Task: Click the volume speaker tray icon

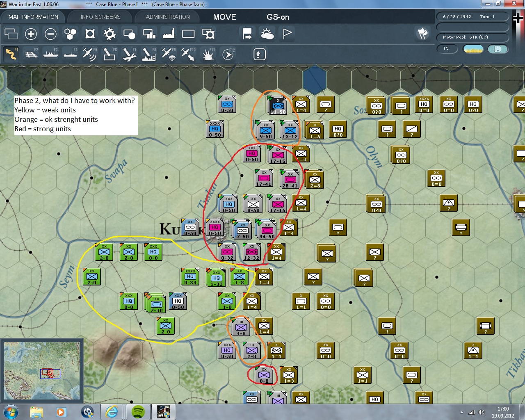Action: [x=482, y=412]
